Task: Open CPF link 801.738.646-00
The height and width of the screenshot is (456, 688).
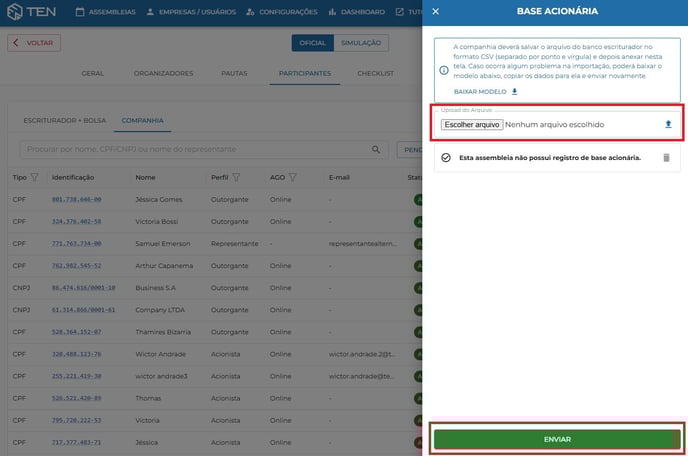Action: coord(76,200)
